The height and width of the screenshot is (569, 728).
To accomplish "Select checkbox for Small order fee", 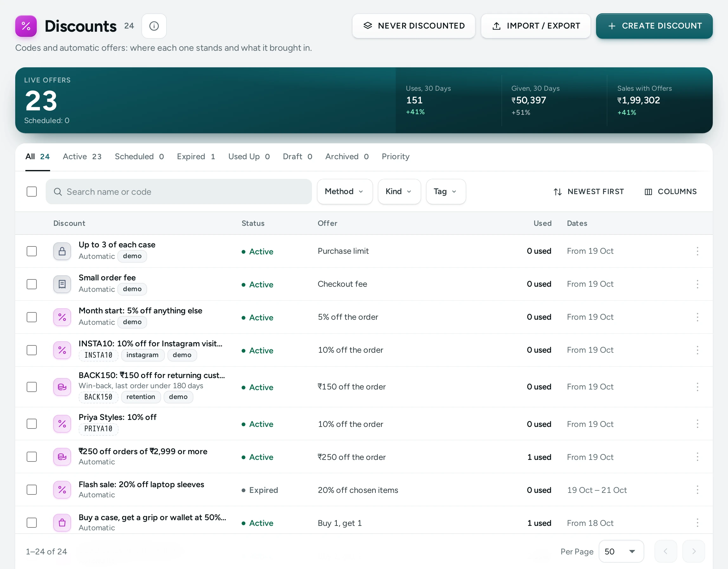I will pos(32,284).
